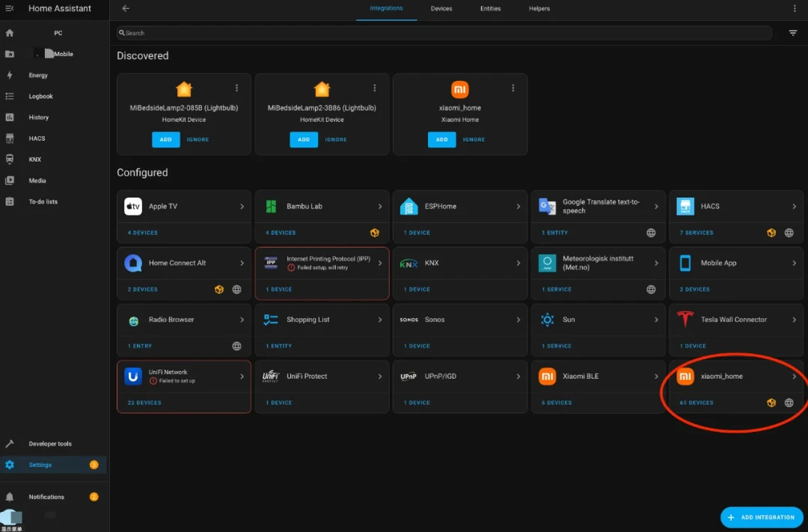Click the Apple TV integration logo

[x=133, y=207]
